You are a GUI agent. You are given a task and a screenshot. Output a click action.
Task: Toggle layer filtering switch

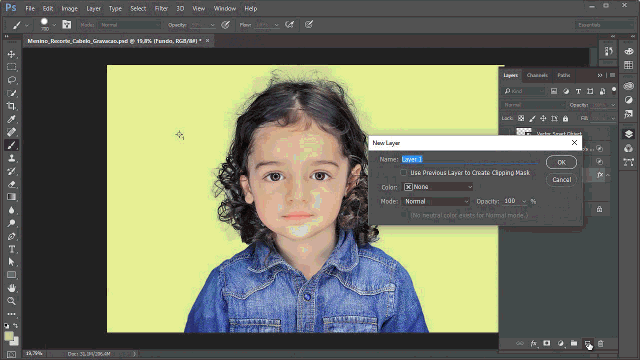point(613,91)
